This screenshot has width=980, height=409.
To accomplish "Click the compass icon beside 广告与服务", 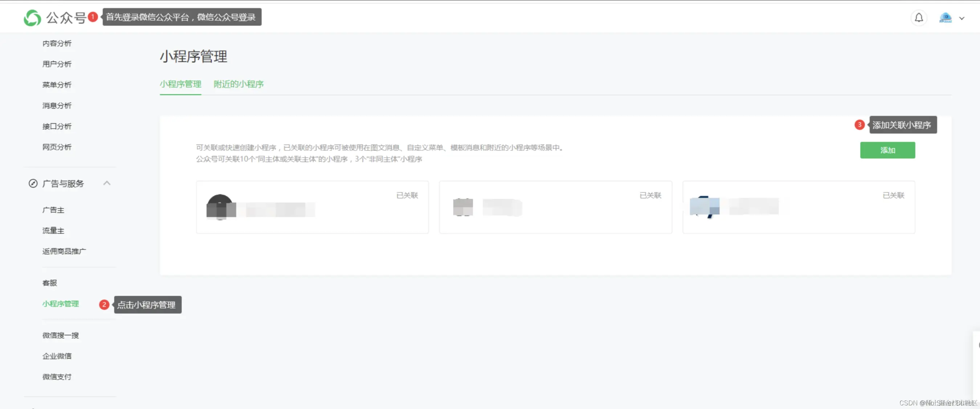I will pyautogui.click(x=33, y=183).
